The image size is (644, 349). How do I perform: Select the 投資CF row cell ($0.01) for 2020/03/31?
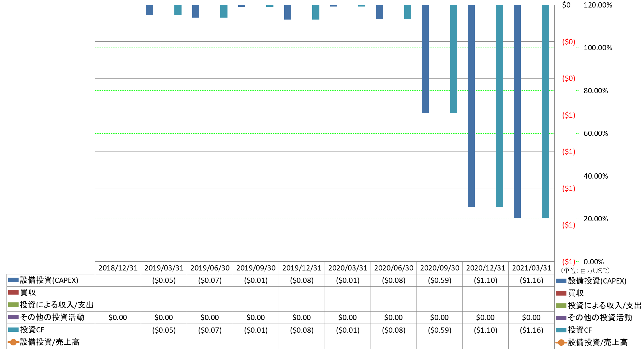[x=348, y=330]
